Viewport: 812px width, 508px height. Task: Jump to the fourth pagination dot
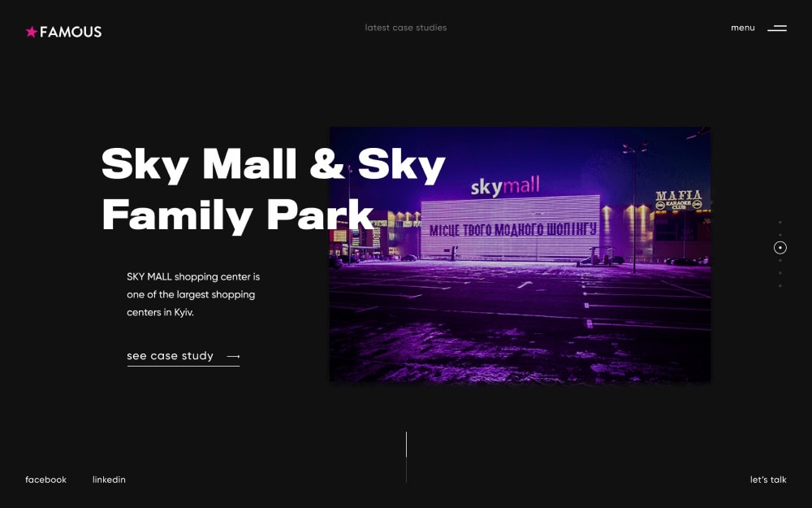click(x=780, y=260)
